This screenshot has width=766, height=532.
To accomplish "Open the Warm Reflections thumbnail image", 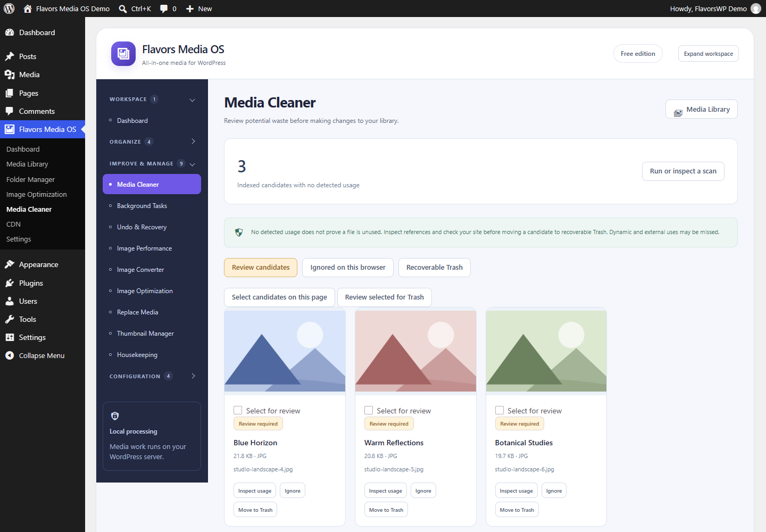I will pyautogui.click(x=415, y=351).
